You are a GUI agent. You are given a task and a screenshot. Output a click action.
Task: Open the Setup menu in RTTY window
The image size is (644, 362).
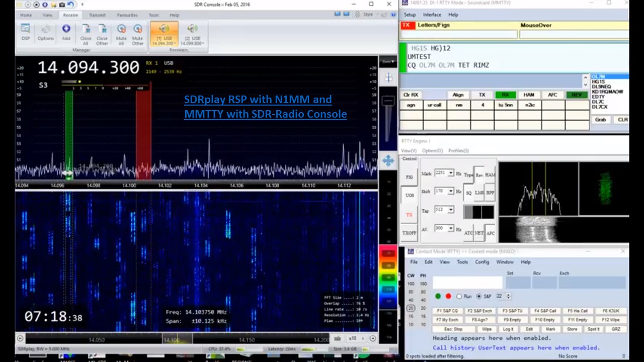coord(410,15)
